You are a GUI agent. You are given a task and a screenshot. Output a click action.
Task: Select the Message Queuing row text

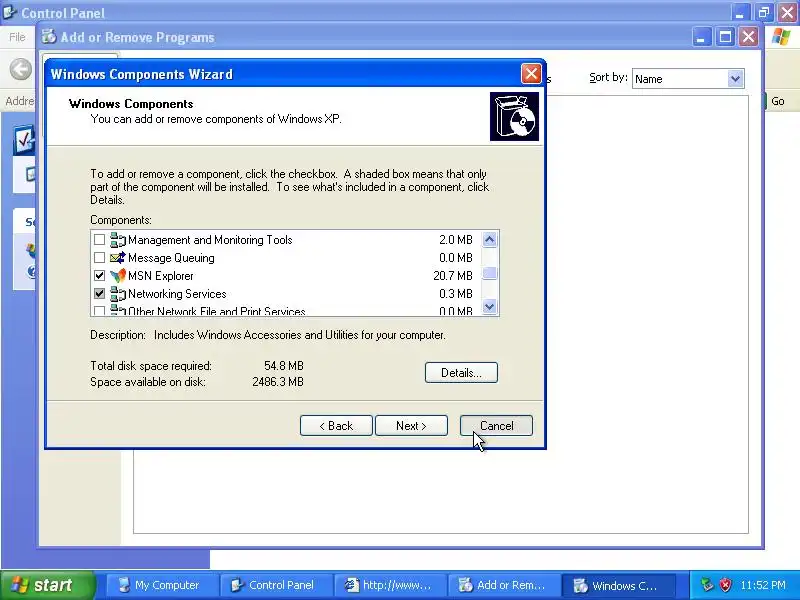pos(171,258)
